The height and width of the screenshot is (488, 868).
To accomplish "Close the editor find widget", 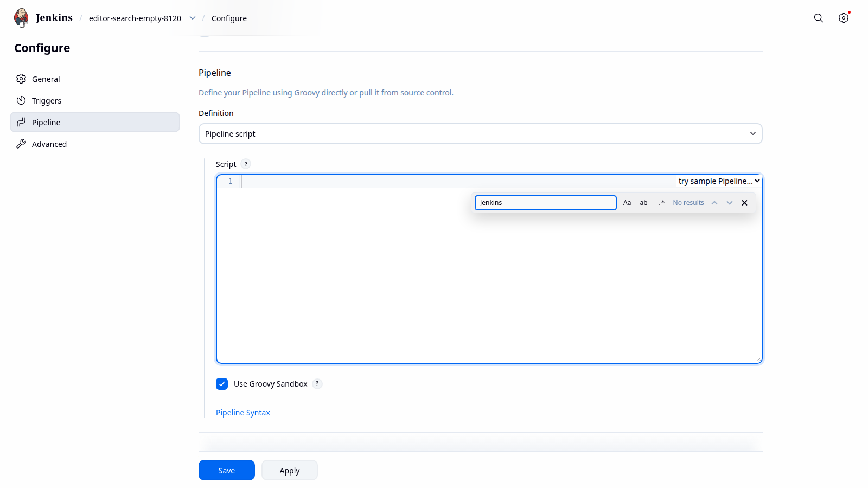I will pos(745,203).
